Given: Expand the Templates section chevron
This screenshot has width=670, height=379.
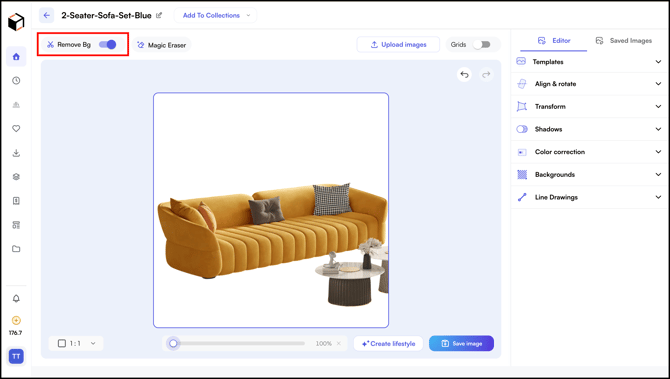Looking at the screenshot, I should (658, 62).
